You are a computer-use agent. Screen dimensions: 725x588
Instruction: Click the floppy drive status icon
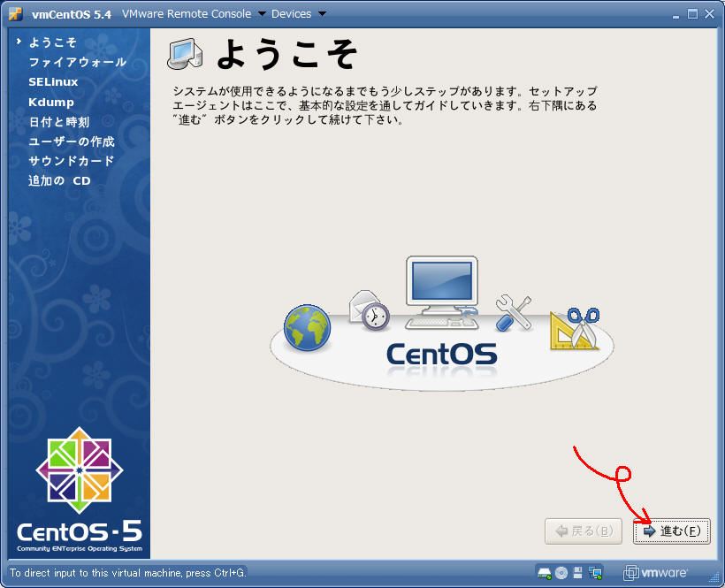(577, 572)
